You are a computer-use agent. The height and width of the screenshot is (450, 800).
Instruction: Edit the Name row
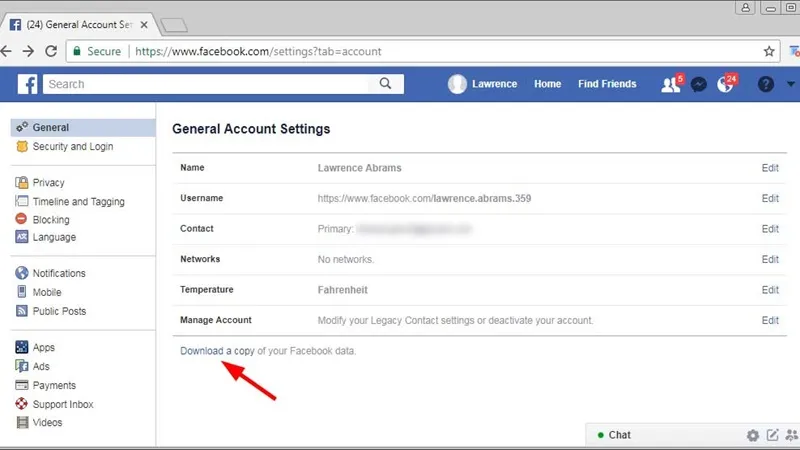(770, 168)
